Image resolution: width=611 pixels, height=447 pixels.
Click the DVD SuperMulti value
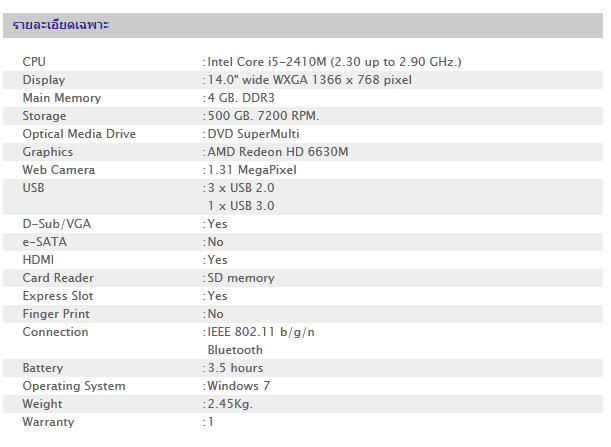[253, 134]
